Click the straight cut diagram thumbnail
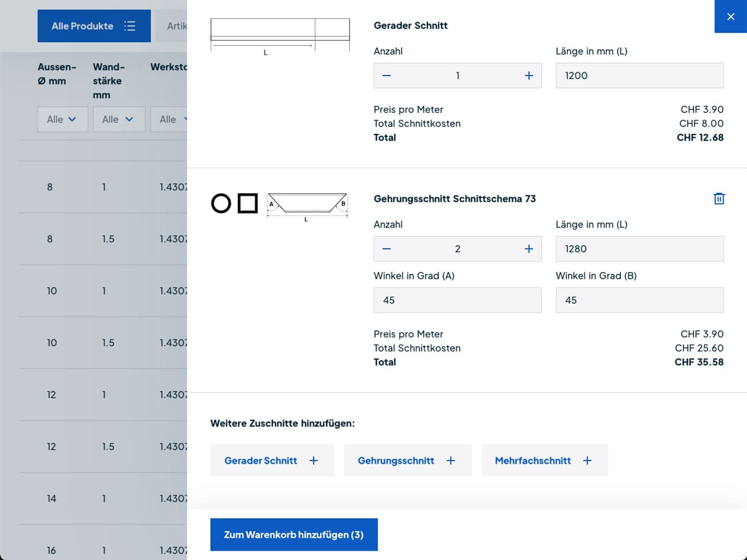The image size is (747, 560). click(280, 36)
